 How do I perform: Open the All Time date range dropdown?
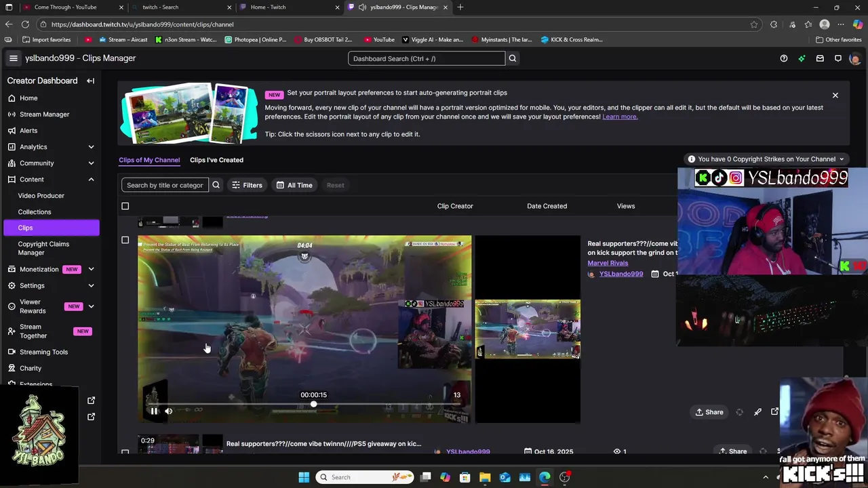(294, 185)
